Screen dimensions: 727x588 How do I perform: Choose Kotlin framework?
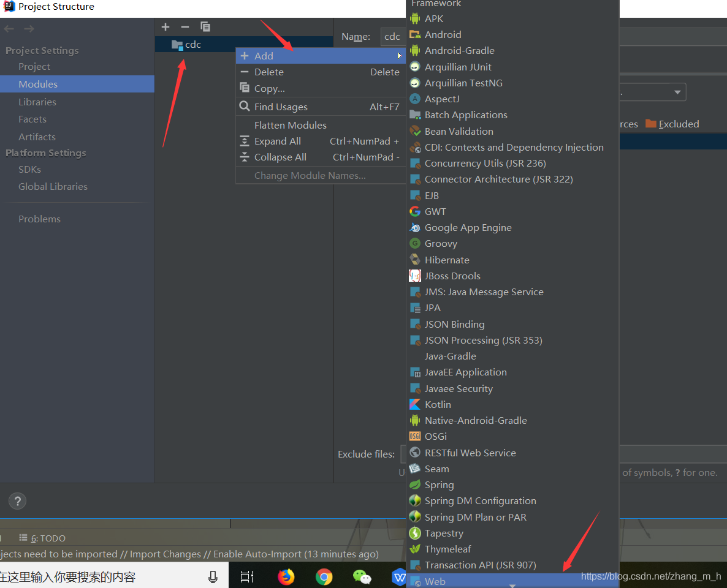[x=512, y=404]
